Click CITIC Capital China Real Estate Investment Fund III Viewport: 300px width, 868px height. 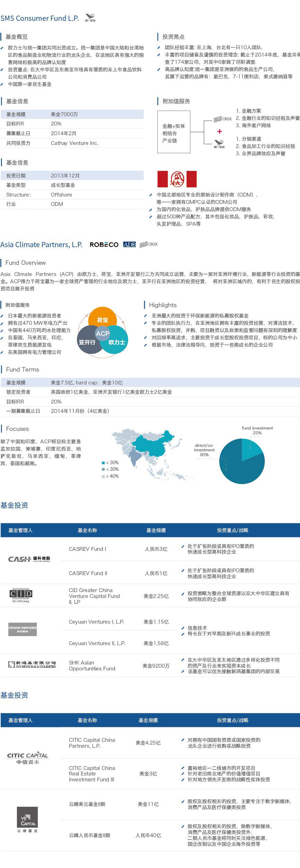92,774
